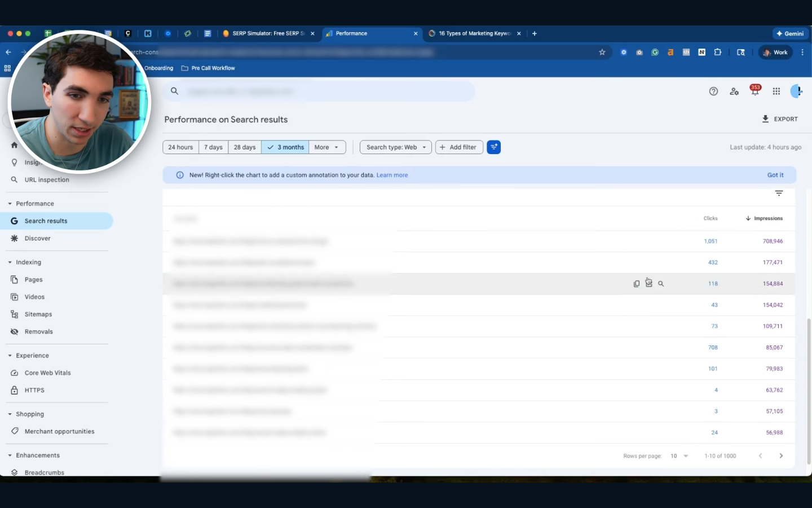Image resolution: width=812 pixels, height=508 pixels.
Task: Change rows per page dropdown
Action: pyautogui.click(x=679, y=456)
